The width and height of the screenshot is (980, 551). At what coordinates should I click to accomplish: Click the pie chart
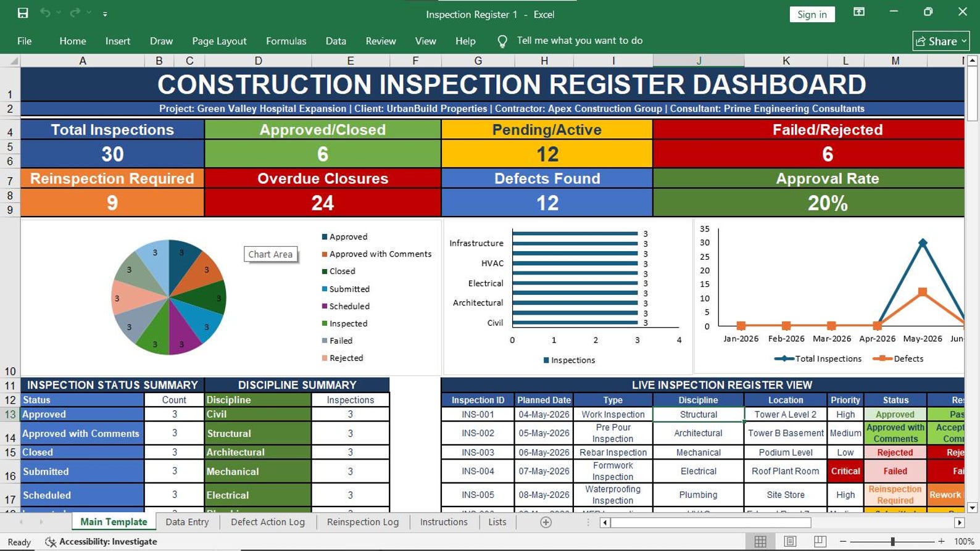pos(168,297)
